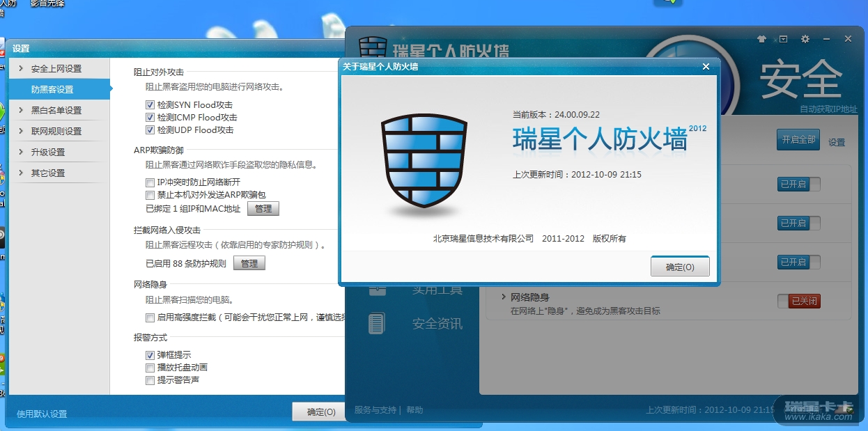Click the 当前版本：24.00.09.22 version text

tap(556, 114)
